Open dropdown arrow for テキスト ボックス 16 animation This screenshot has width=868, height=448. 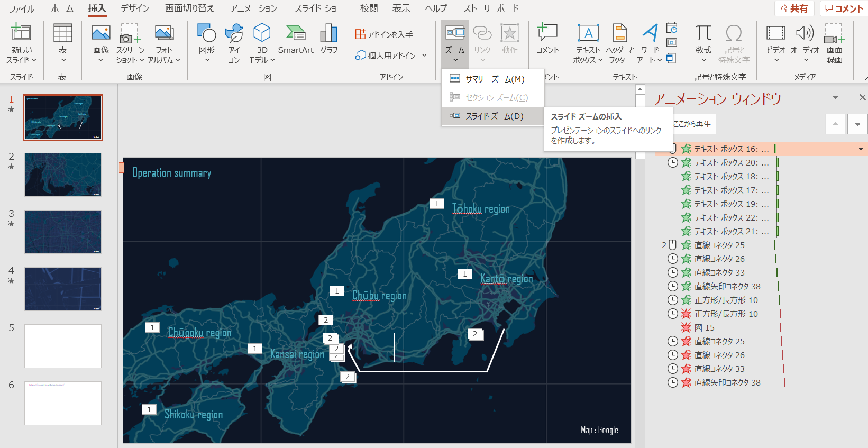(x=861, y=149)
